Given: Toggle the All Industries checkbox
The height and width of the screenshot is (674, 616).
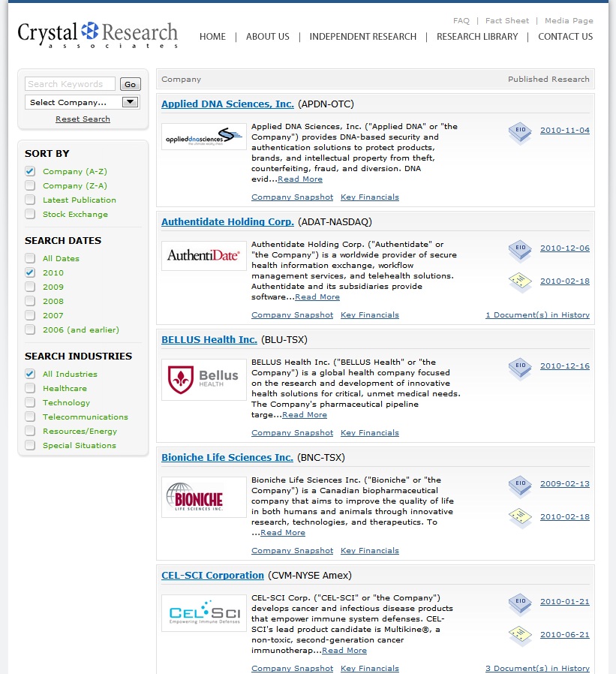Looking at the screenshot, I should tap(30, 374).
